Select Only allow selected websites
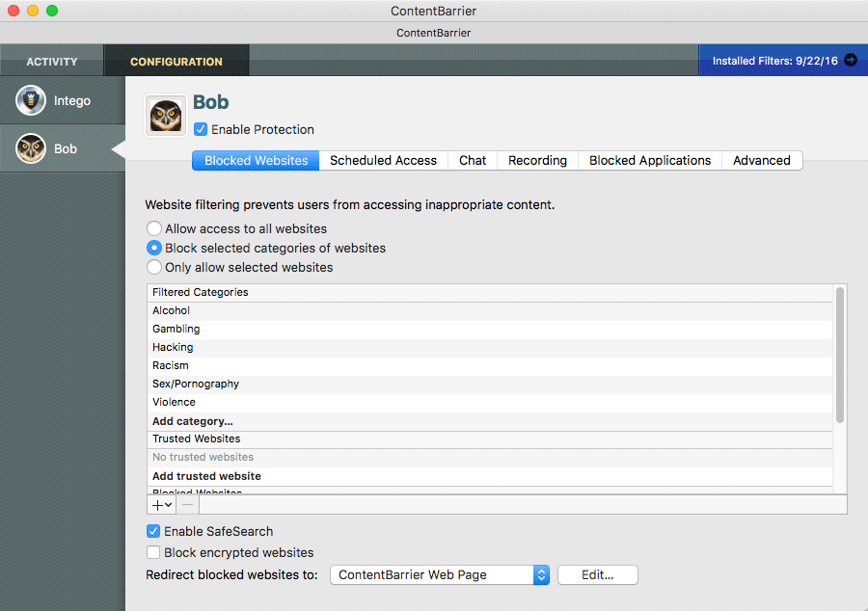The image size is (868, 611). point(154,267)
